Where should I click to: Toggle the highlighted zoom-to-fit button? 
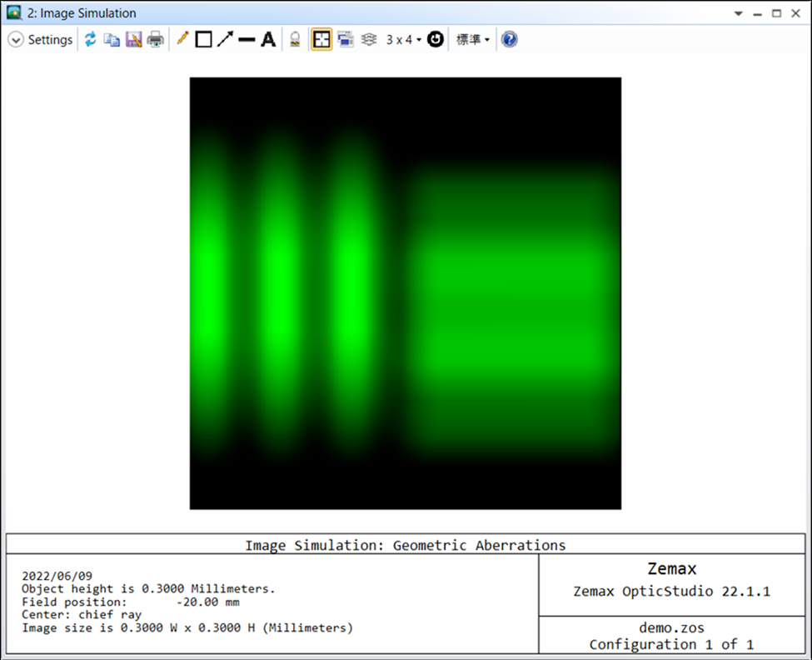tap(321, 40)
